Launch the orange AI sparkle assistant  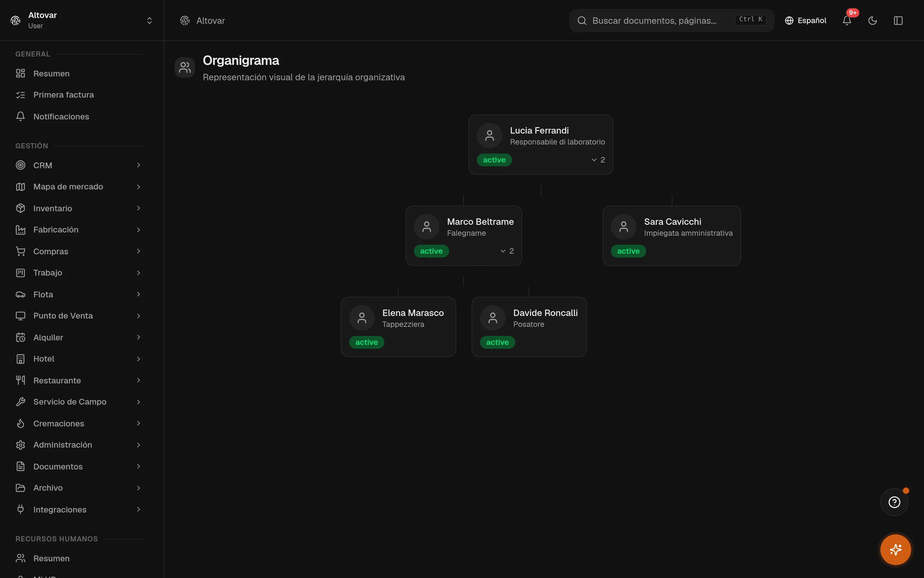(x=895, y=550)
